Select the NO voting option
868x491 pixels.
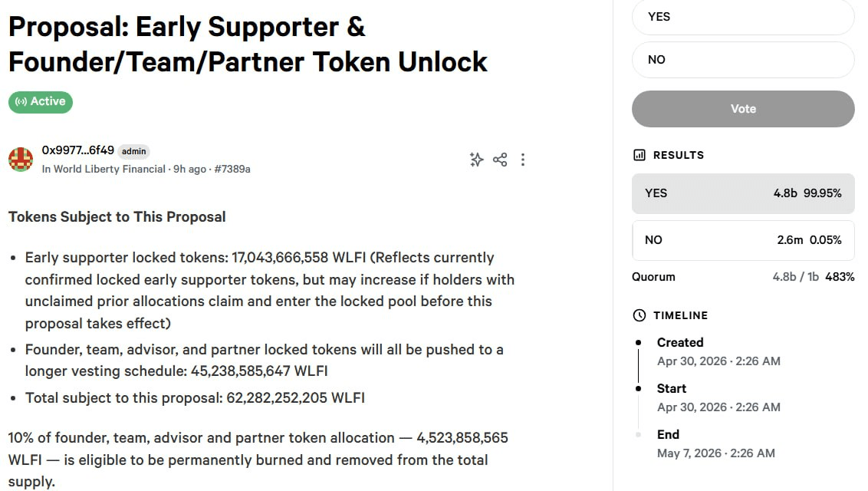742,60
